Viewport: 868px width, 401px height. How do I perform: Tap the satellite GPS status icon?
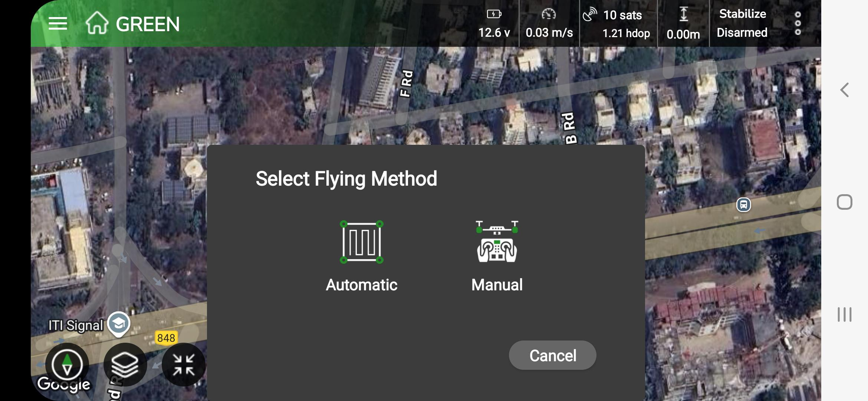589,15
